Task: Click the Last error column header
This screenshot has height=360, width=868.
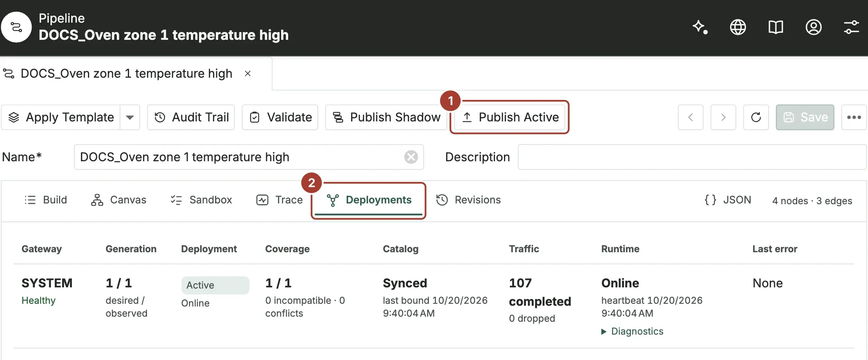Action: [775, 249]
